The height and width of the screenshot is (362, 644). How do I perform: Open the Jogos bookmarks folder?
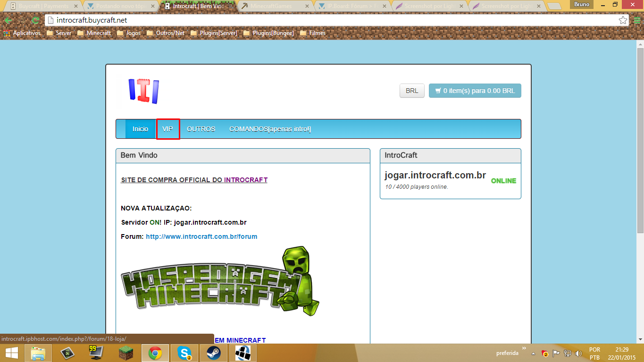[128, 33]
